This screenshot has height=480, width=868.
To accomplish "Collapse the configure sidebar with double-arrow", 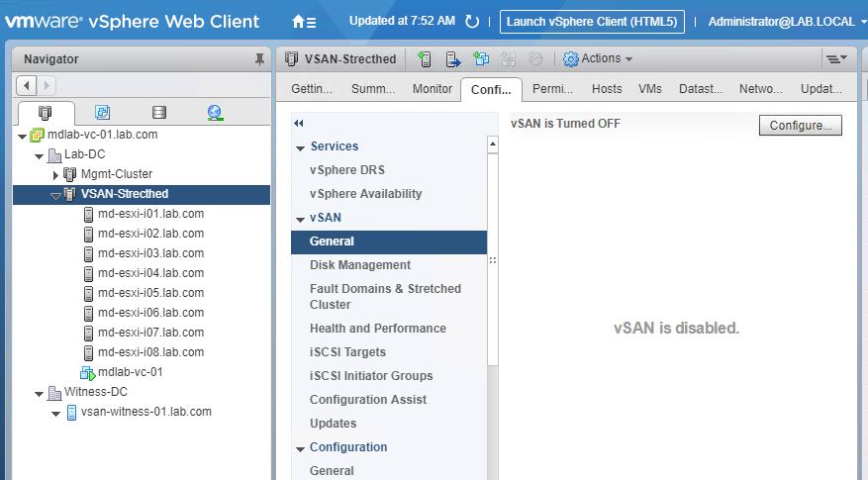I will click(x=298, y=124).
